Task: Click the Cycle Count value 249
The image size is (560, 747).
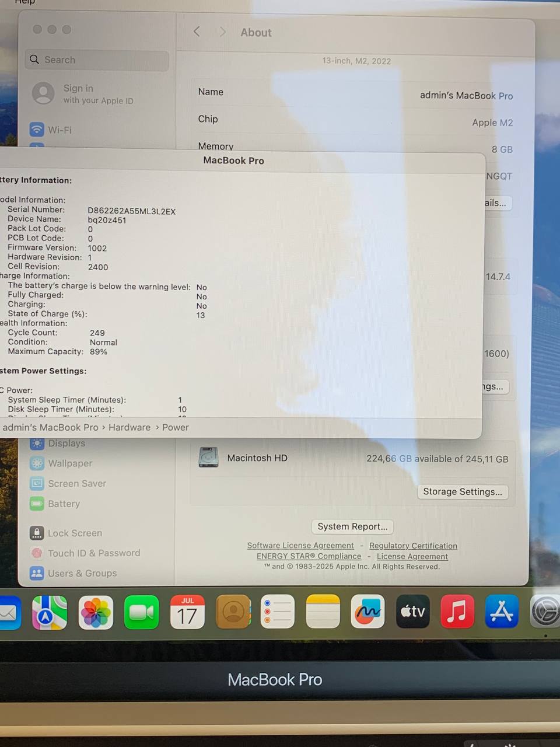Action: 97,333
